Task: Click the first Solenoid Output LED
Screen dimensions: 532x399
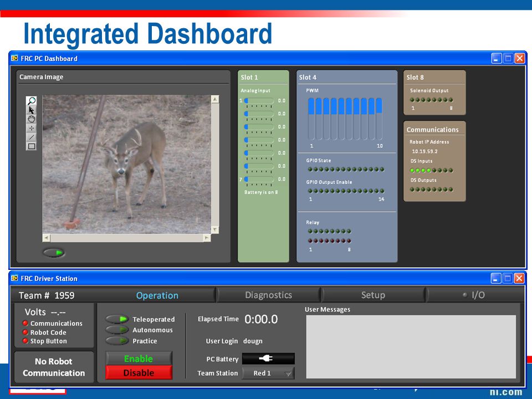Action: click(412, 100)
